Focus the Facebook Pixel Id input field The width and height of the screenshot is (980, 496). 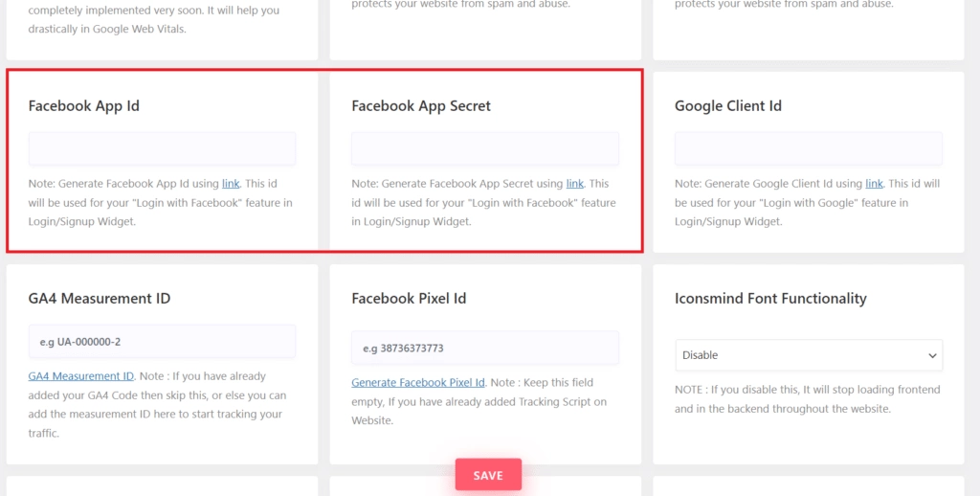[484, 348]
